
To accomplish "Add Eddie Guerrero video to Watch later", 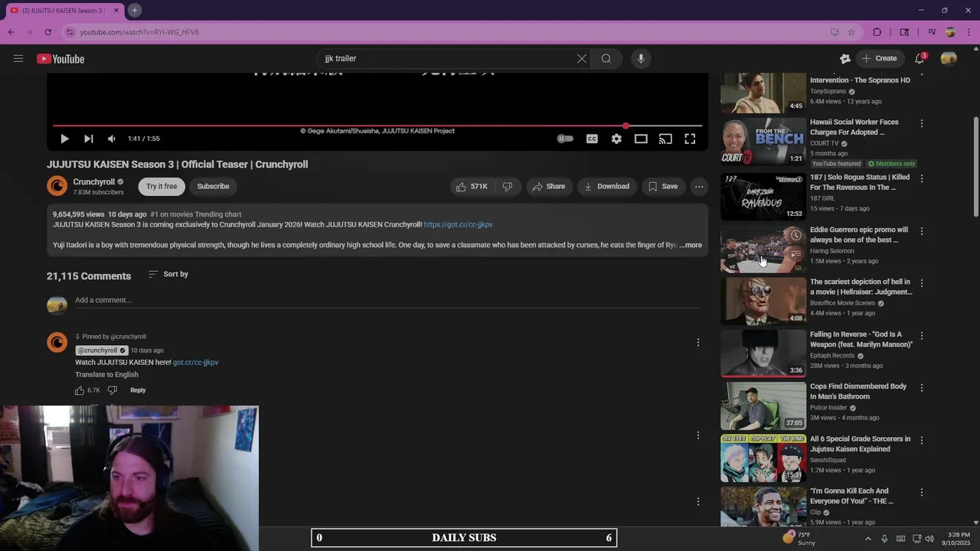I will point(795,235).
